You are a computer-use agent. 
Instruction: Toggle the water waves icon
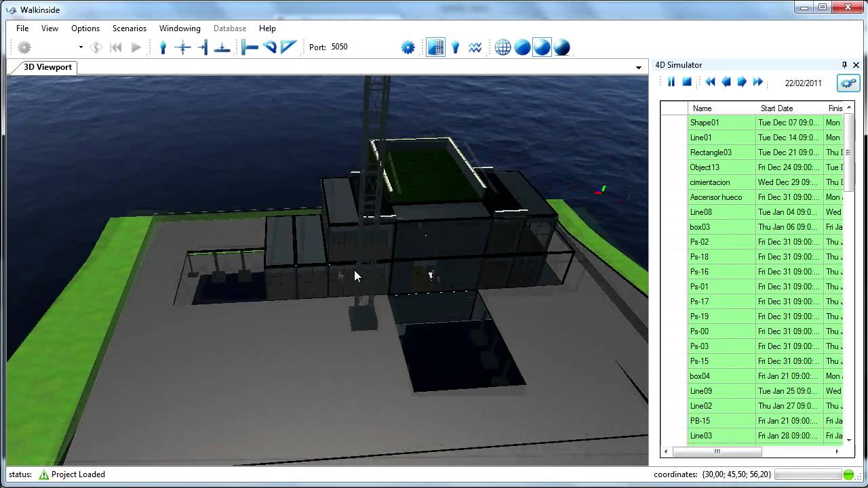[x=475, y=47]
